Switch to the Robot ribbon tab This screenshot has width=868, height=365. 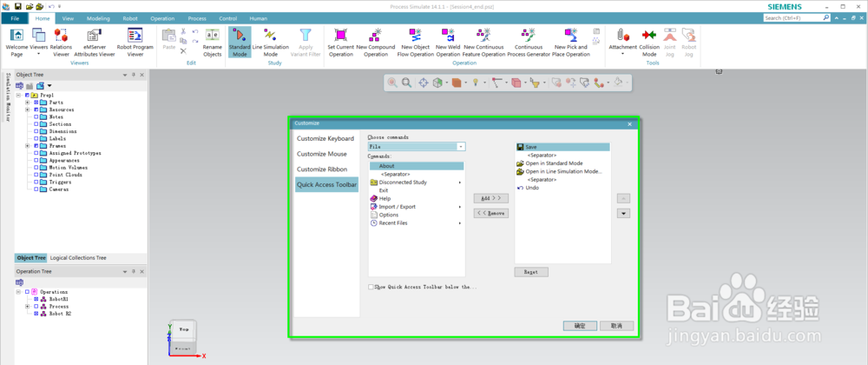[130, 18]
